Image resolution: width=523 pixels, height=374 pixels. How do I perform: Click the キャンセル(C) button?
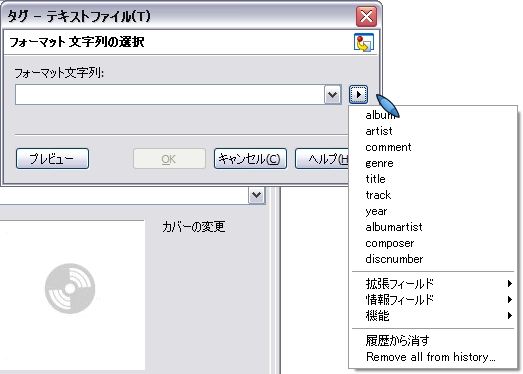pos(250,158)
